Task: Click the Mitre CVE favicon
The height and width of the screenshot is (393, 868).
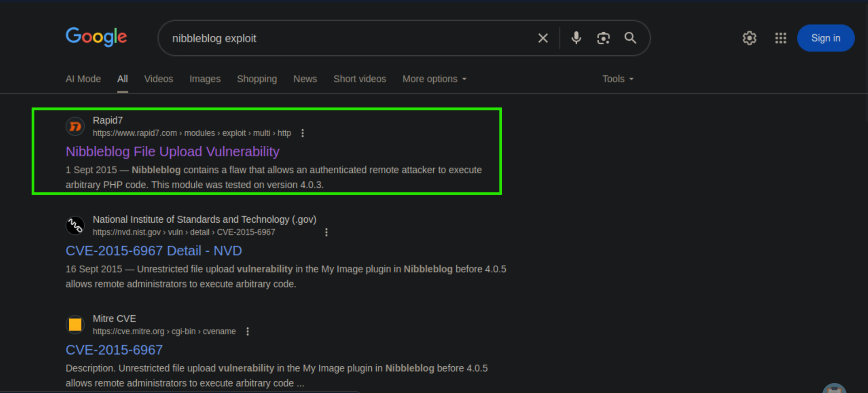Action: point(75,325)
